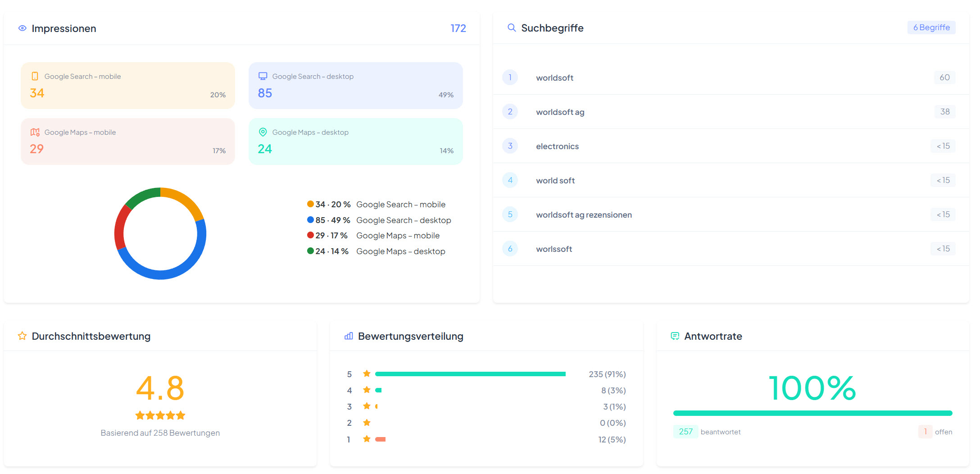Click the Antwortrate progress bar
Image resolution: width=980 pixels, height=474 pixels.
[x=812, y=413]
